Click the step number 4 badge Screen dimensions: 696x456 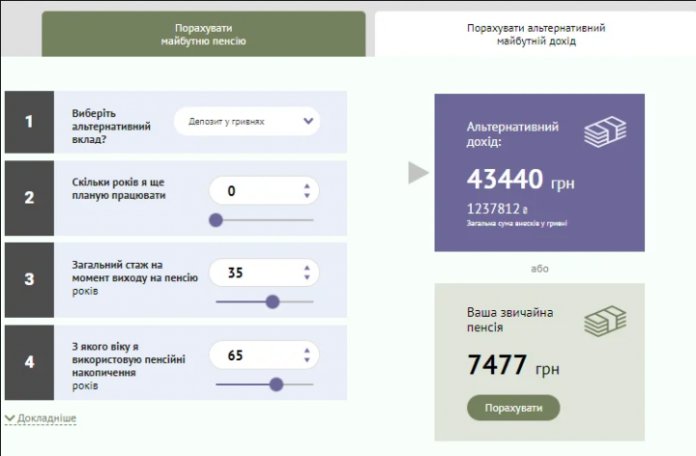coord(29,362)
